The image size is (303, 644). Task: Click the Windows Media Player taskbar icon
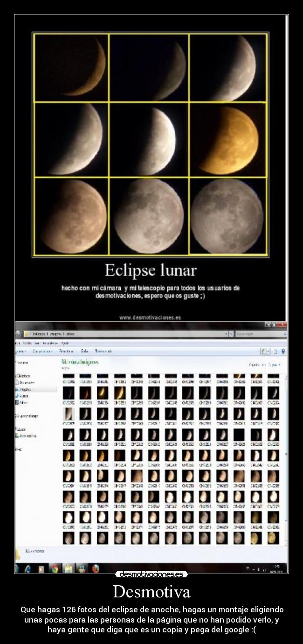41,568
